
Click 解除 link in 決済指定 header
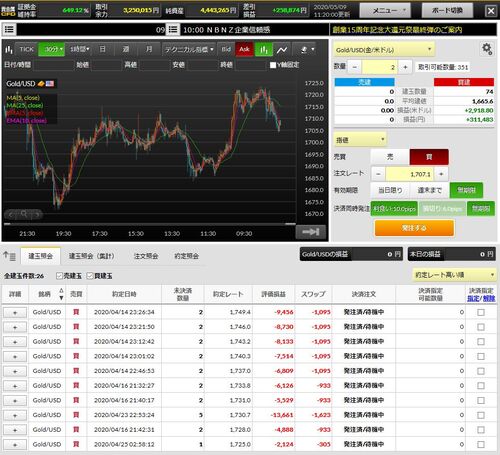(489, 299)
